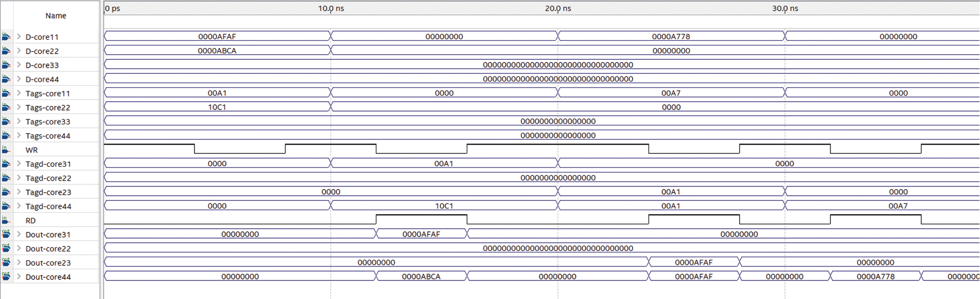This screenshot has height=299, width=980.
Task: Click the 30.0 ns time ruler marker
Action: pos(785,8)
